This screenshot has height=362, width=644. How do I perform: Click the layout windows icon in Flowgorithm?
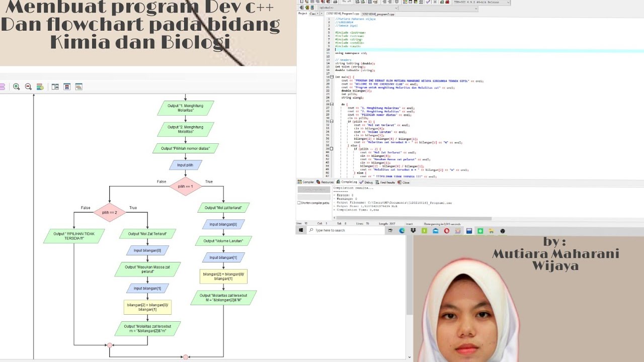(78, 87)
